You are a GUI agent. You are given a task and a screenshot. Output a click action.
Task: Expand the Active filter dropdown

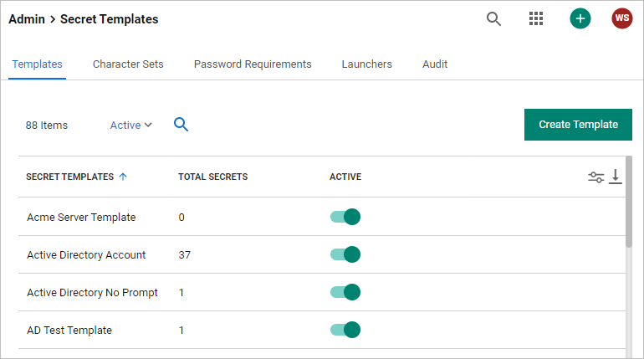coord(131,125)
